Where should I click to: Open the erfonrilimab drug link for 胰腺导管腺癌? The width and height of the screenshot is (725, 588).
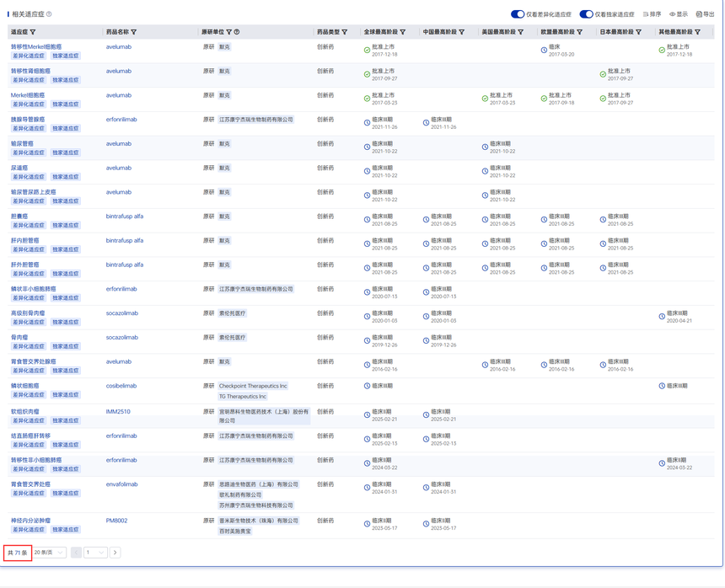pyautogui.click(x=121, y=120)
